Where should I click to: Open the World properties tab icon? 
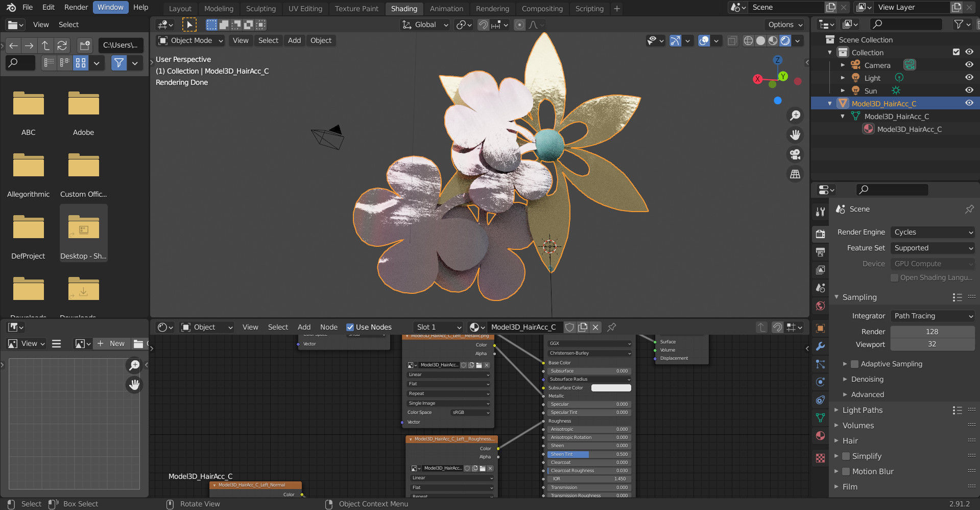pos(820,306)
